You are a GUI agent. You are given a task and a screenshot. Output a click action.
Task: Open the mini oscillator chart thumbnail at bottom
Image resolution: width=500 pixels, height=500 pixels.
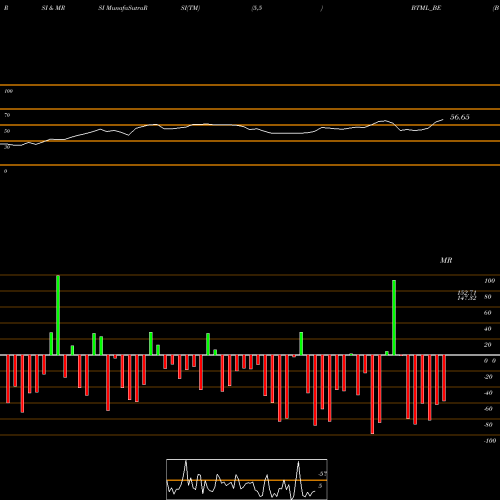tap(247, 479)
